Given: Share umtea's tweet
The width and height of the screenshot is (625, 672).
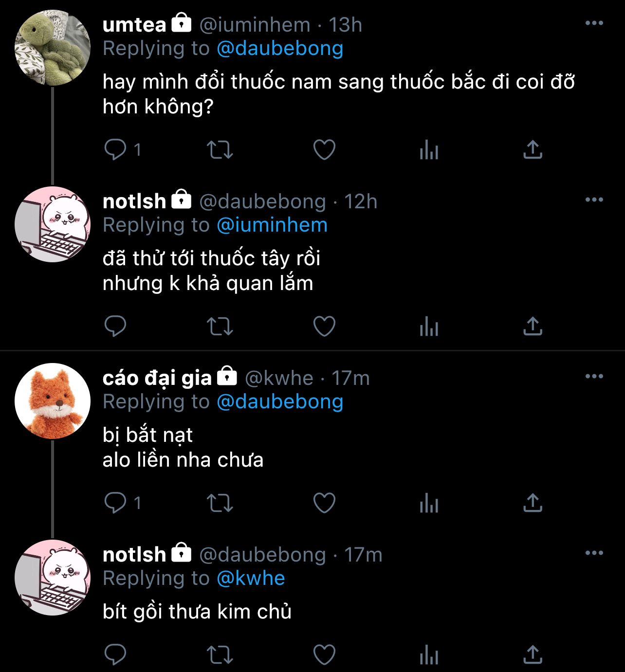Looking at the screenshot, I should pos(533,149).
